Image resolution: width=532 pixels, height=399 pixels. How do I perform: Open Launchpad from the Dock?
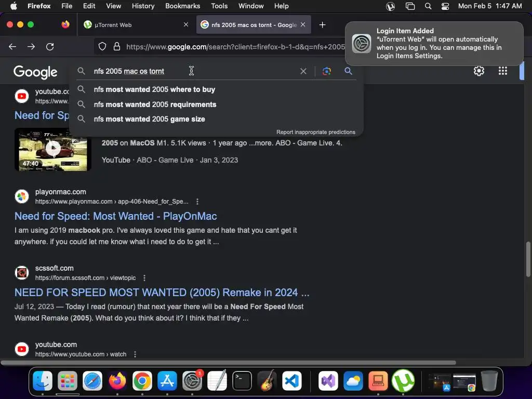[x=67, y=381]
